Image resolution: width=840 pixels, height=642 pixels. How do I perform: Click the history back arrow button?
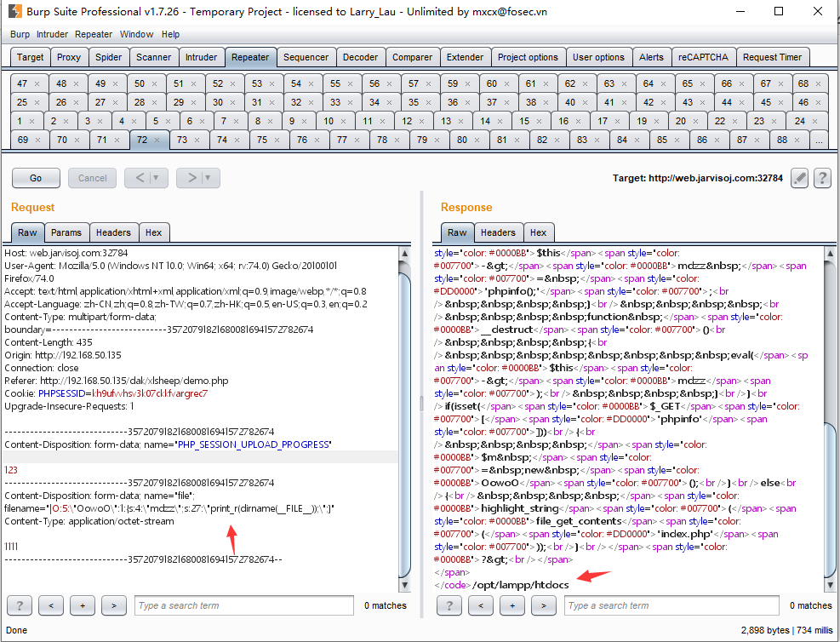point(138,178)
